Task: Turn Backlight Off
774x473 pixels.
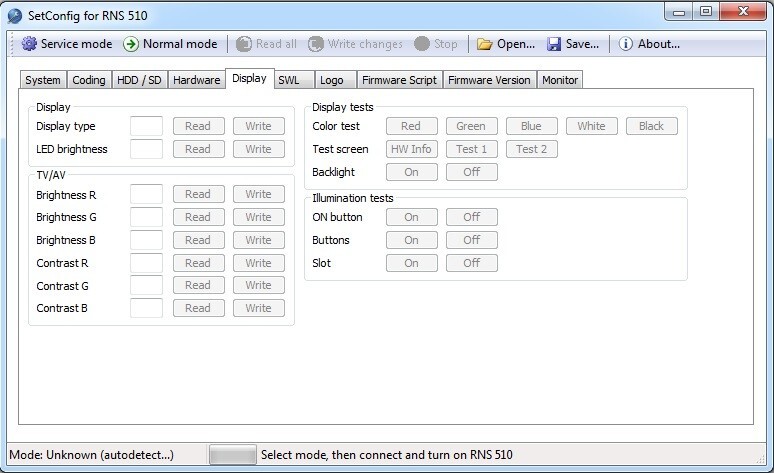Action: tap(472, 172)
